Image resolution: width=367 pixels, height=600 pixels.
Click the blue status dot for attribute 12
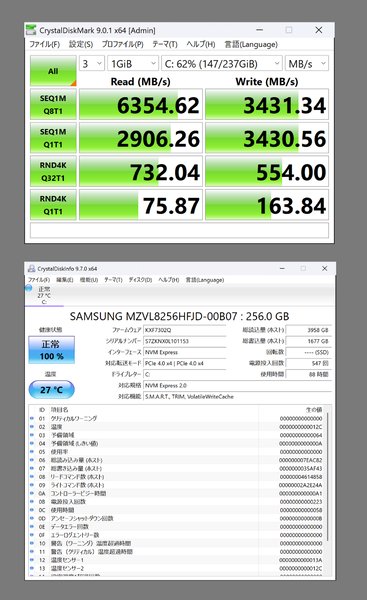coord(32,560)
